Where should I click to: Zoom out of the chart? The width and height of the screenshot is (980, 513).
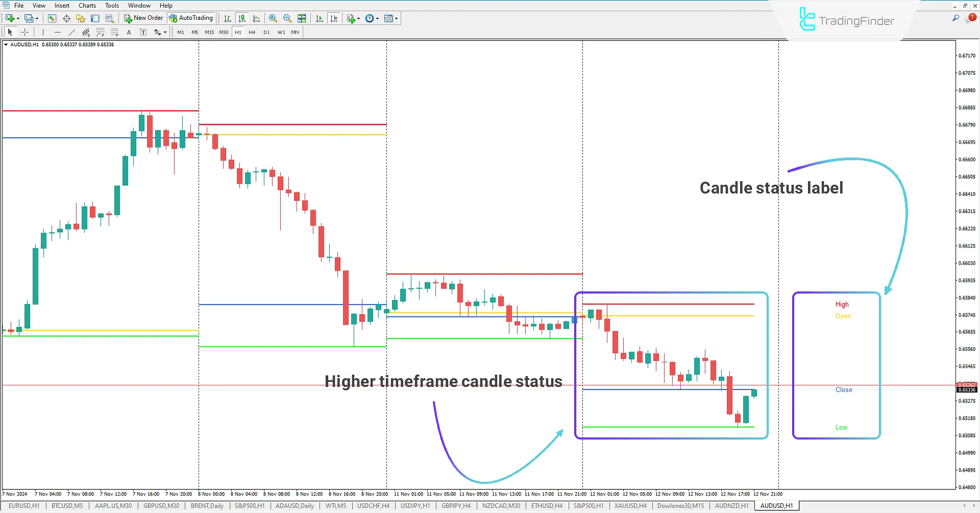pos(287,18)
